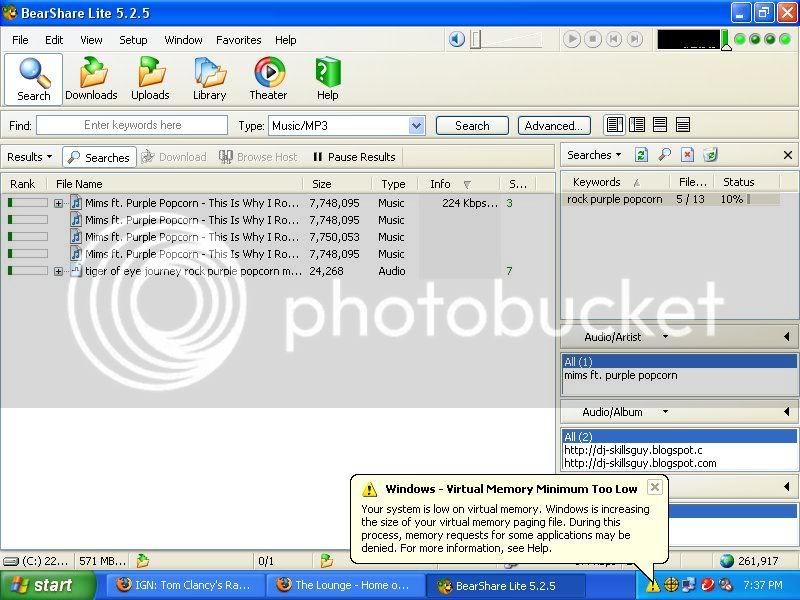Select All (2) in album filter

(680, 437)
